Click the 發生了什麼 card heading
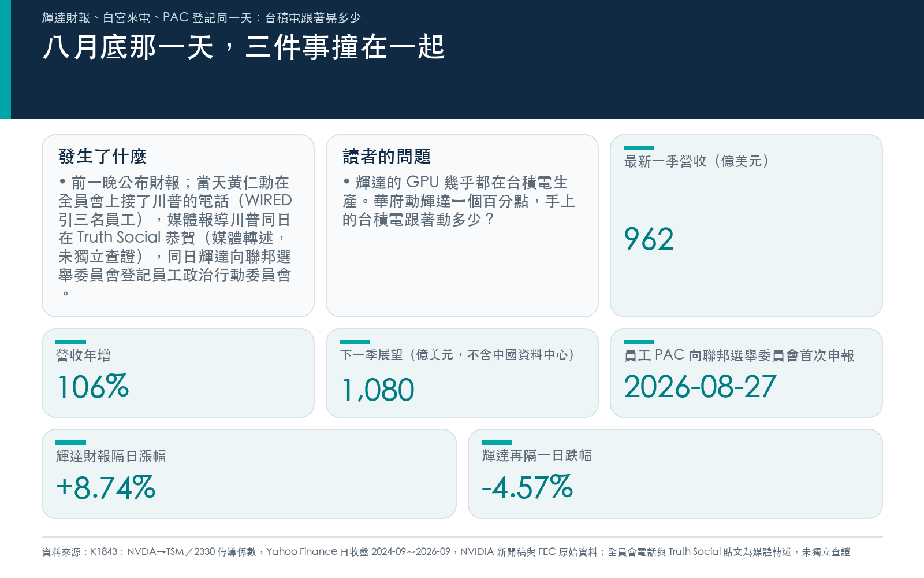The width and height of the screenshot is (924, 578). pyautogui.click(x=102, y=156)
